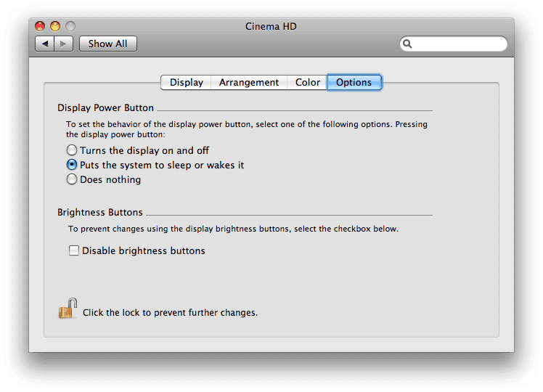Select the Options tab
This screenshot has height=392, width=543.
[x=354, y=82]
